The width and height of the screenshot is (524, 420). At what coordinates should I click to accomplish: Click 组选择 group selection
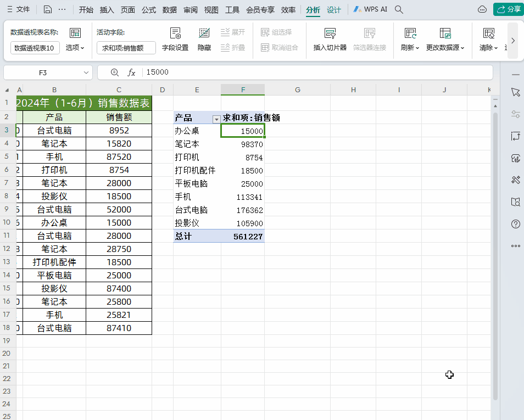(276, 32)
